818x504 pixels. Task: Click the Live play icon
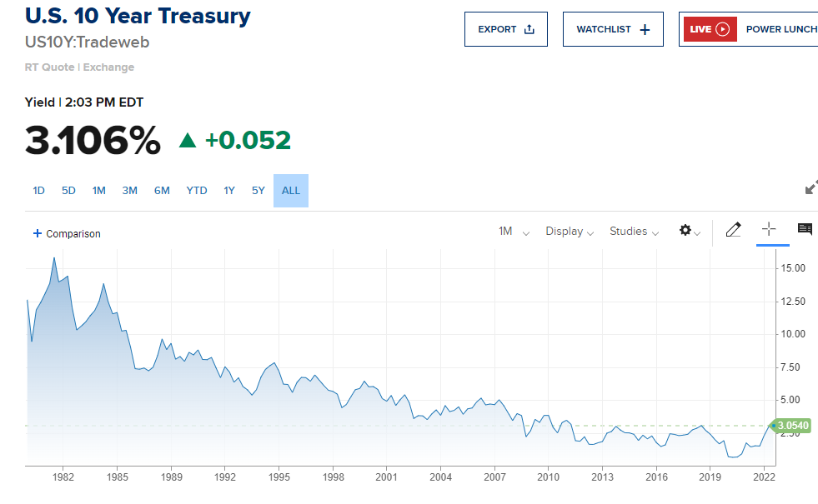click(x=722, y=29)
